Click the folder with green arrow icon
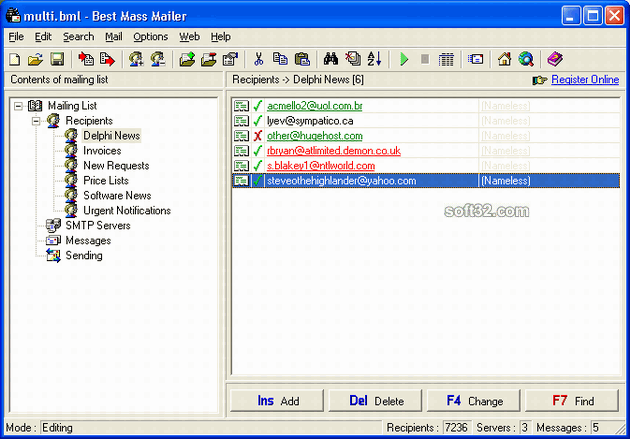The height and width of the screenshot is (439, 630). [187, 59]
